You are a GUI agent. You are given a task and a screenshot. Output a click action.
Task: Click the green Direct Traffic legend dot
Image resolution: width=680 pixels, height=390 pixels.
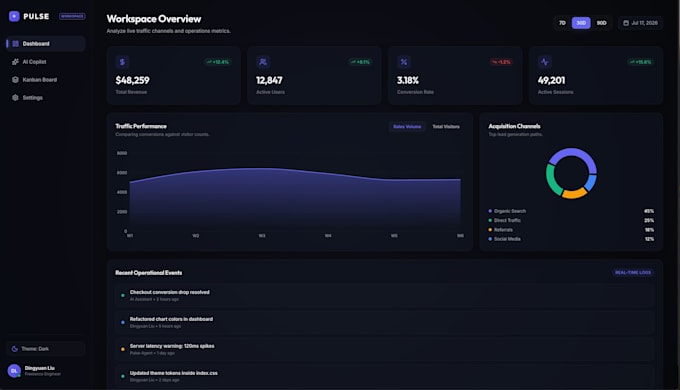point(490,220)
